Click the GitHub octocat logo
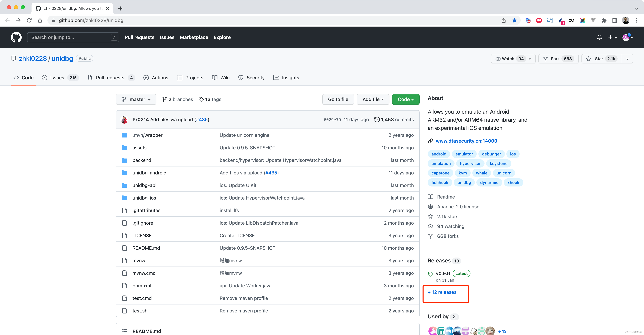The height and width of the screenshot is (335, 644). (16, 37)
